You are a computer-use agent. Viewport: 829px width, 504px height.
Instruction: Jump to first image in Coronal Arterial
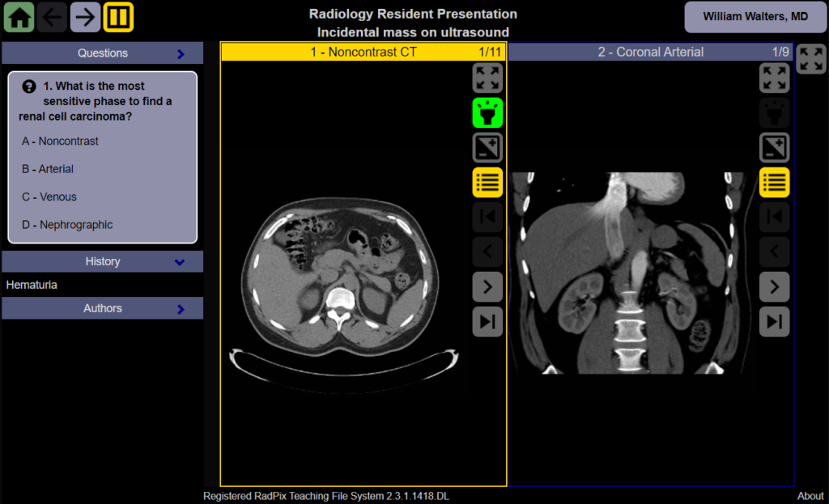[775, 217]
